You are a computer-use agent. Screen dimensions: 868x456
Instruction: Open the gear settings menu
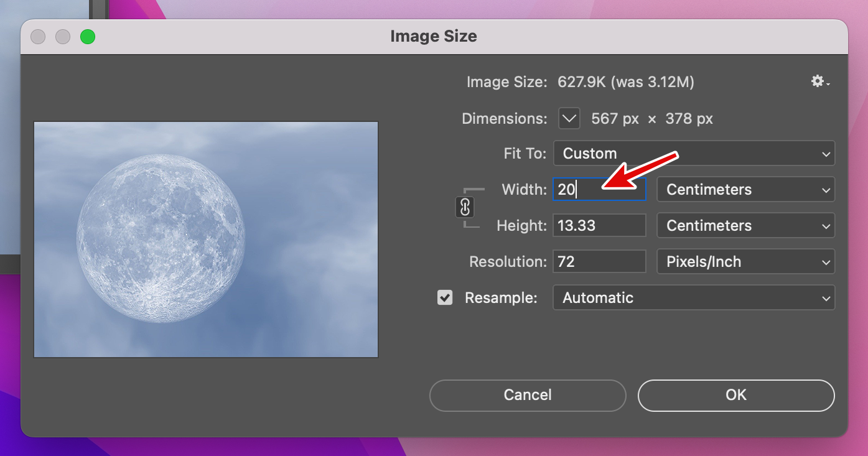[821, 81]
